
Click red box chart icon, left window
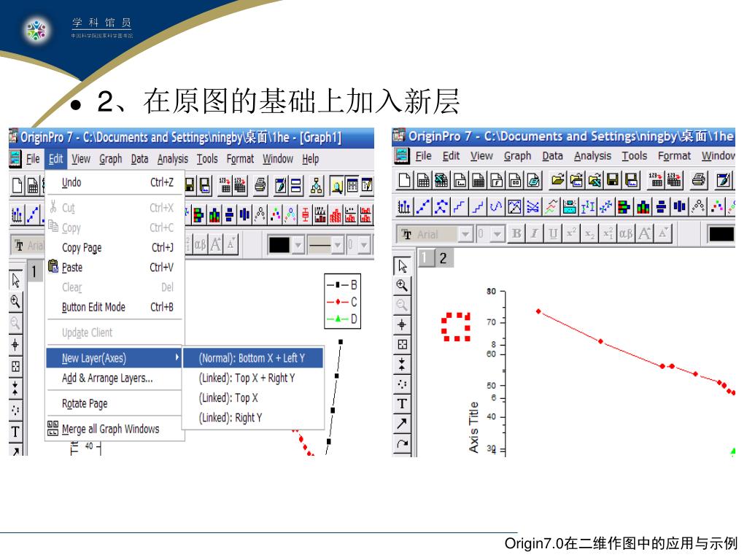pos(306,214)
